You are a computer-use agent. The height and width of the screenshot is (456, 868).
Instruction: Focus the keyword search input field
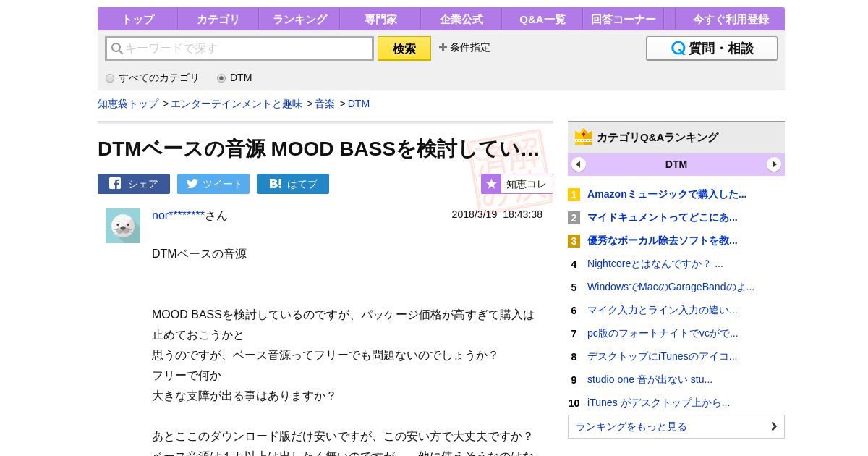click(x=239, y=48)
